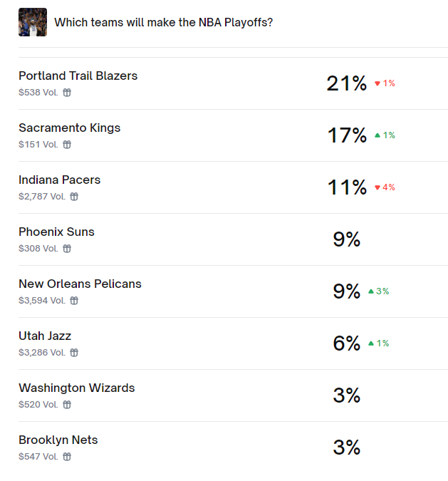Open the Brooklyn Nets outcome name

tap(58, 440)
